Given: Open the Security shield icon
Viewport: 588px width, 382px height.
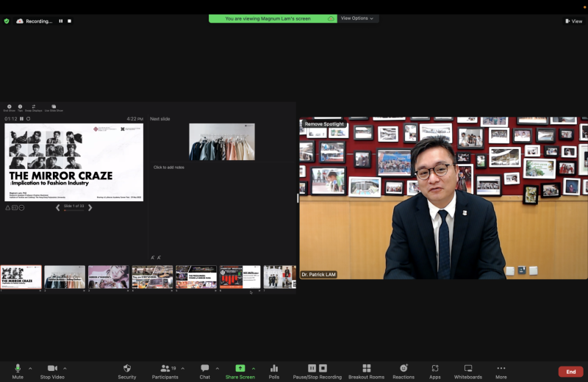Looking at the screenshot, I should [127, 368].
